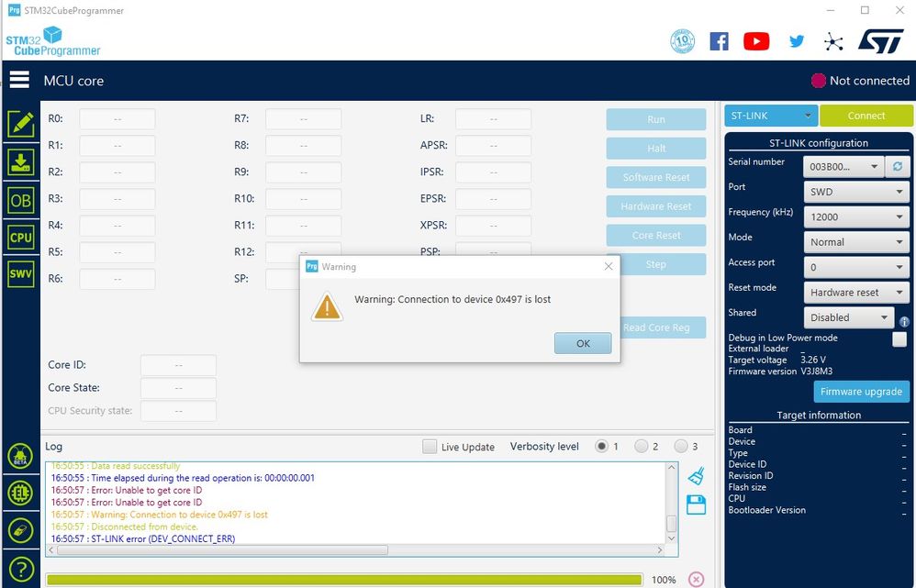The width and height of the screenshot is (916, 588).
Task: Select verbosity level 3
Action: click(680, 446)
